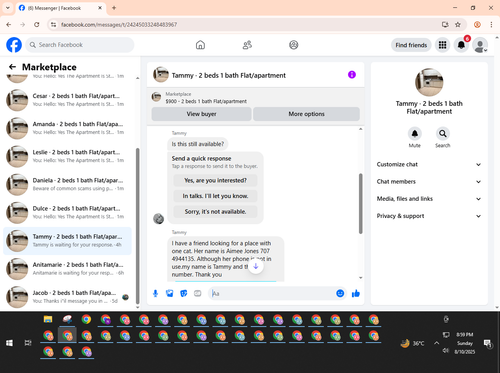Expand the Chat members section
Screen dimensions: 500x373
click(429, 182)
